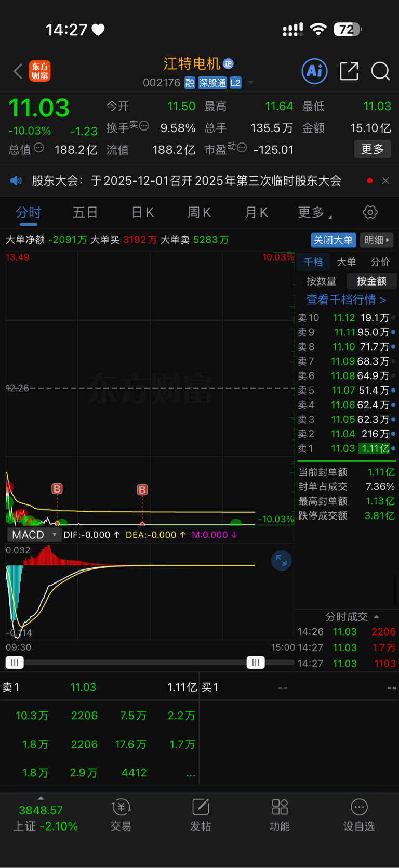Move the left time range slider handle

click(15, 662)
